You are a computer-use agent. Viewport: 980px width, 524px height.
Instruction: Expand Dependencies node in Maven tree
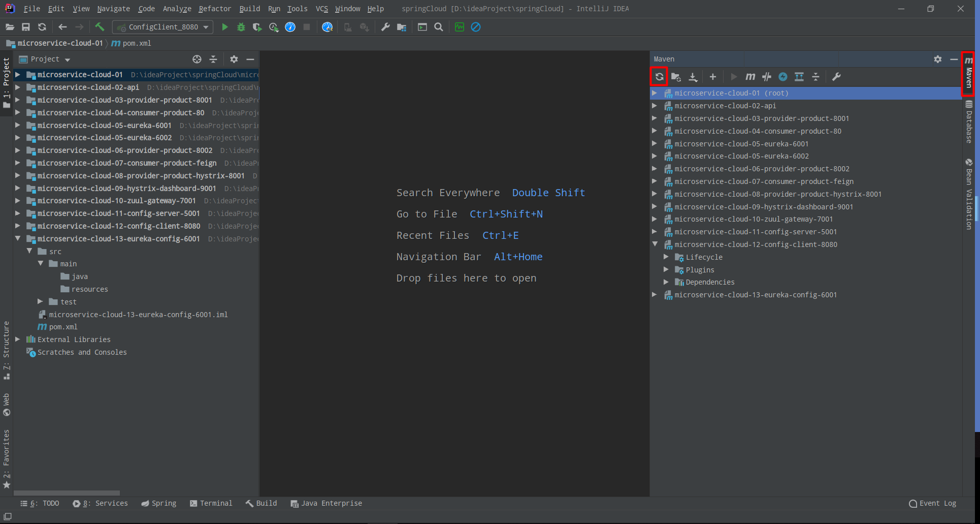click(x=666, y=282)
